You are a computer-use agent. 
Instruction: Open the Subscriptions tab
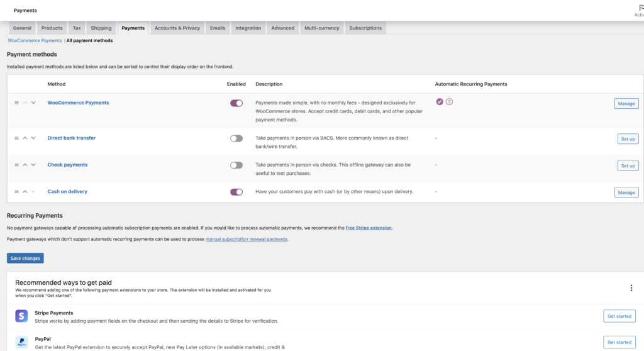click(365, 28)
